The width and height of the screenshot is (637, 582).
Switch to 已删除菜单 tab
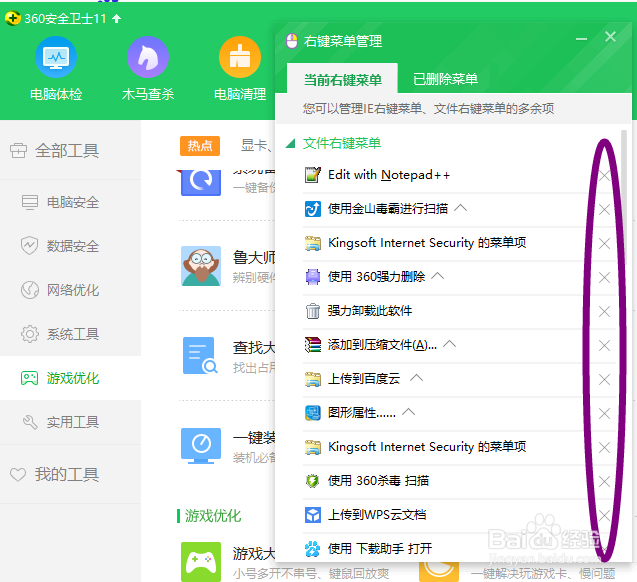445,79
